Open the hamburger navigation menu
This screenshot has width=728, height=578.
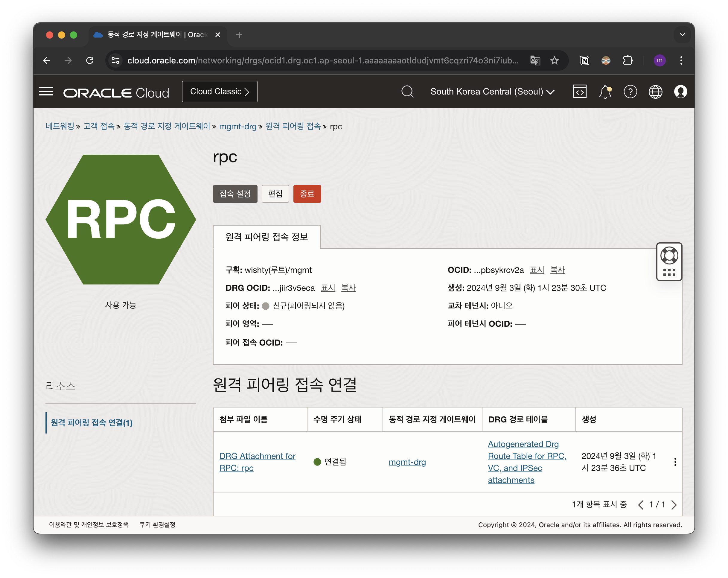pos(46,92)
